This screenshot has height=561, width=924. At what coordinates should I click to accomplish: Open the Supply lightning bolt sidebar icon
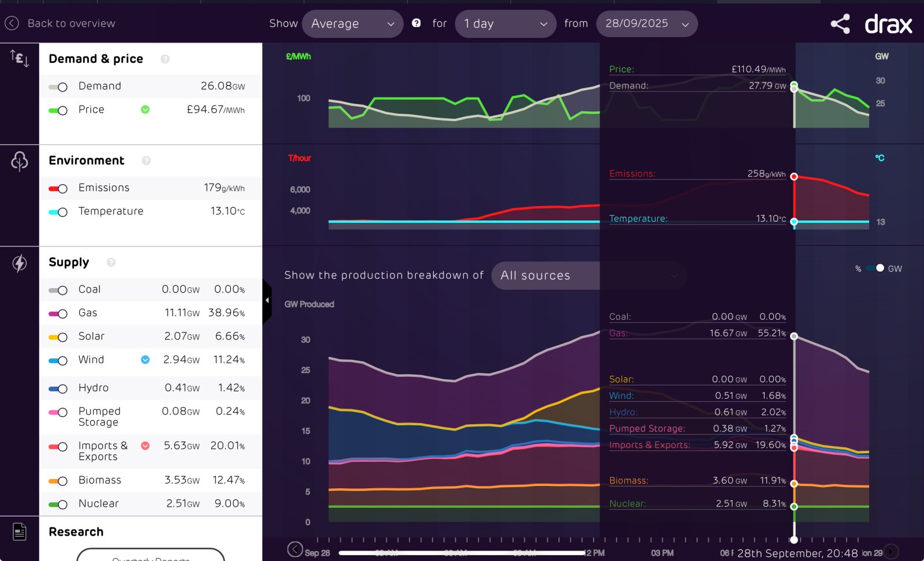tap(20, 263)
